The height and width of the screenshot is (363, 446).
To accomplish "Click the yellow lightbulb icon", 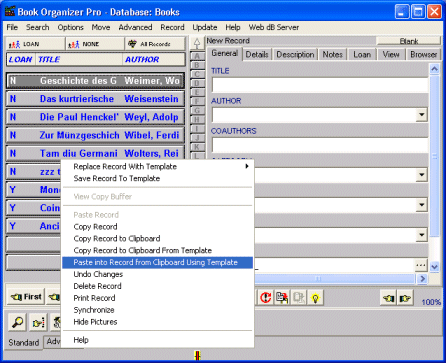I will coord(315,297).
